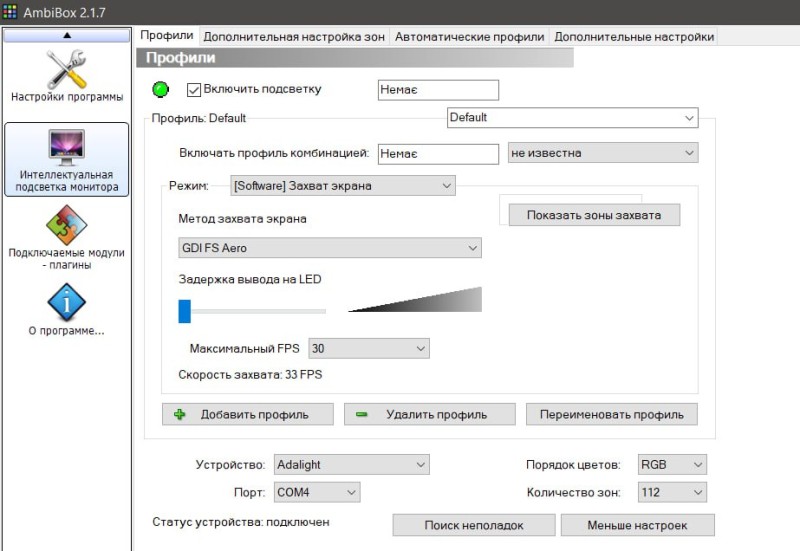Open the Настройки программы tools icon

point(66,69)
